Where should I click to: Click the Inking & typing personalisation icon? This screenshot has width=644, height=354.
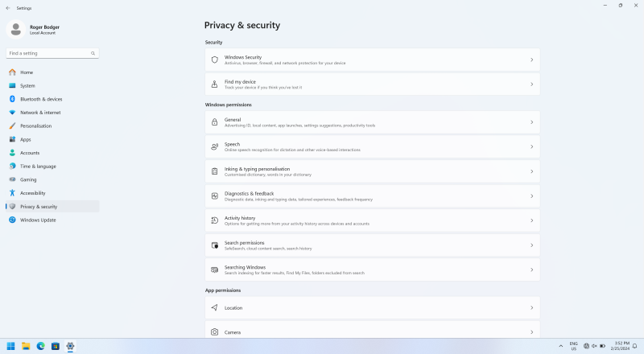[x=214, y=171]
